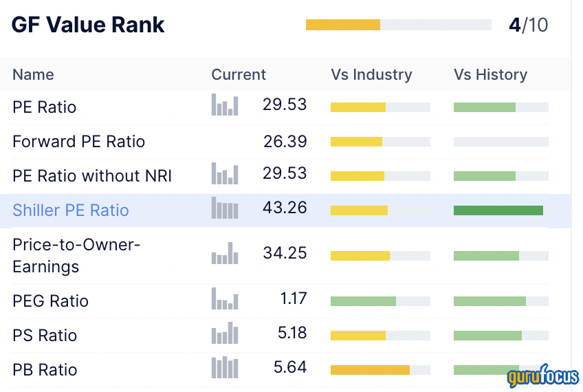Image resolution: width=583 pixels, height=392 pixels.
Task: Click PS Ratio Vs History bar
Action: (500, 336)
